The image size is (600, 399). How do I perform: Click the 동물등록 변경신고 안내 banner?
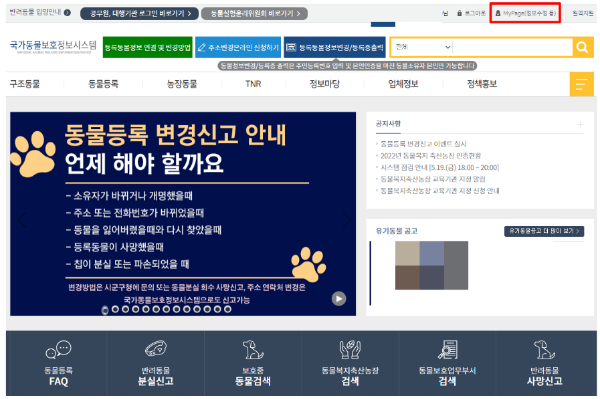(183, 214)
